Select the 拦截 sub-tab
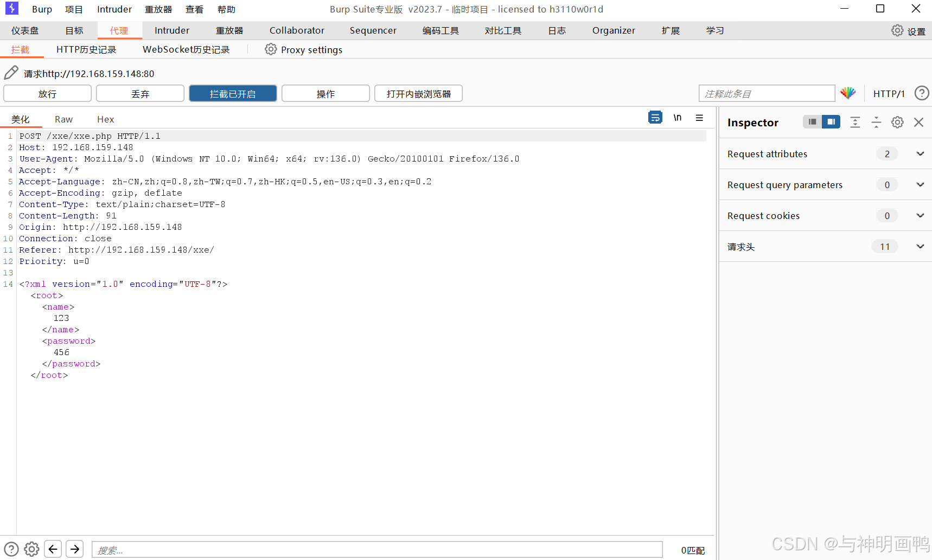The height and width of the screenshot is (560, 932). pos(21,49)
